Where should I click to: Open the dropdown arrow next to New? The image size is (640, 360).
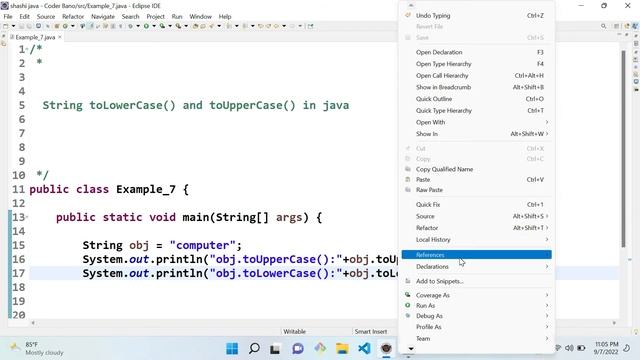pos(13,26)
